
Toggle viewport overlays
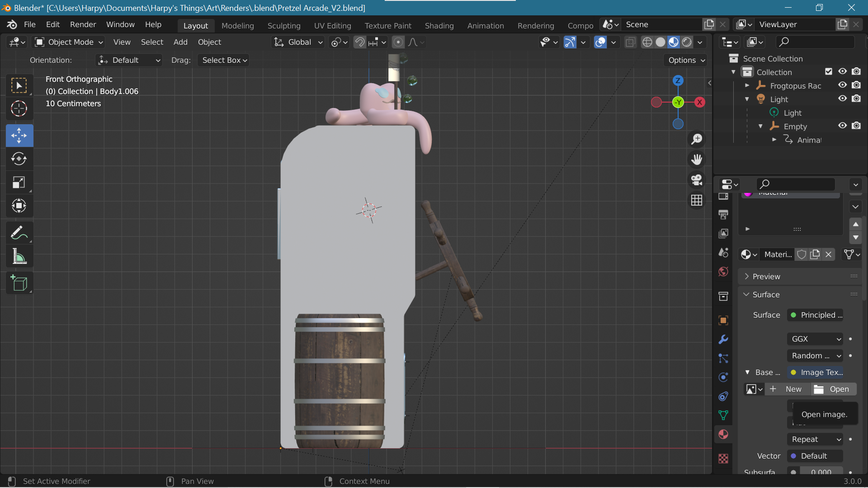coord(600,42)
